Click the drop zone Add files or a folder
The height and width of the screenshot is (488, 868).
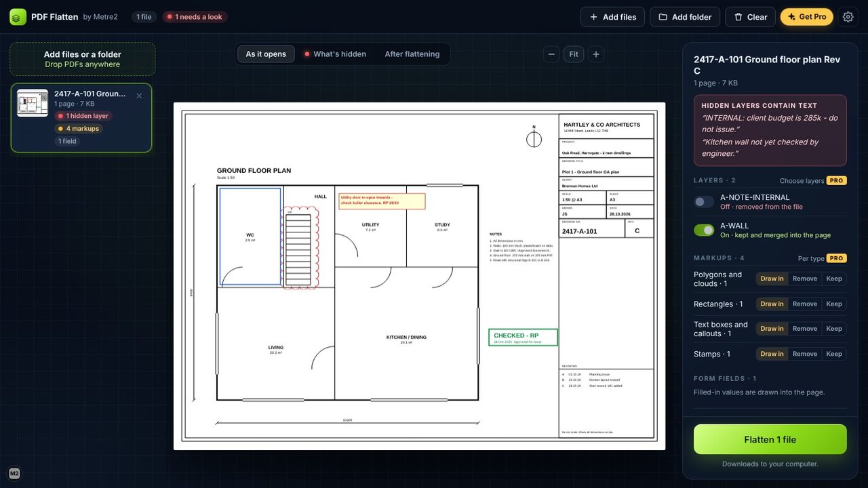click(x=83, y=59)
